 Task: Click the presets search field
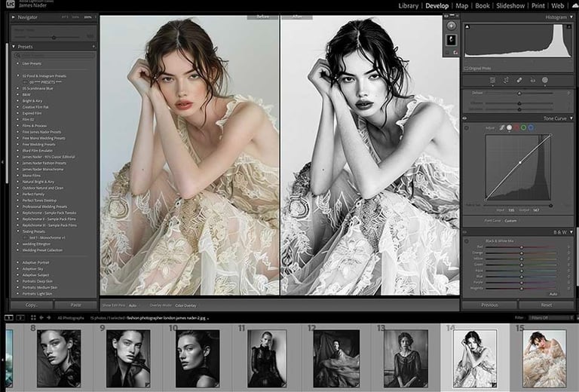(x=54, y=55)
